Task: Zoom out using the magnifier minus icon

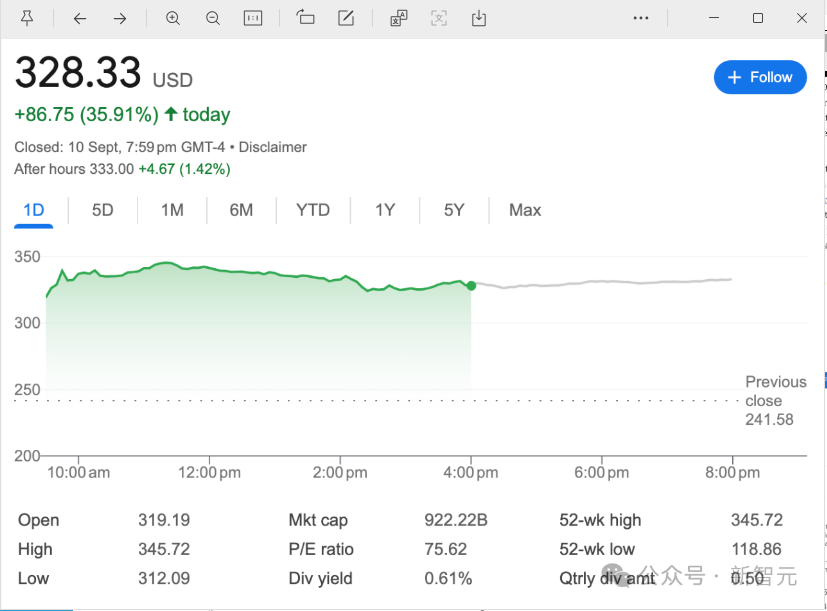Action: coord(213,18)
